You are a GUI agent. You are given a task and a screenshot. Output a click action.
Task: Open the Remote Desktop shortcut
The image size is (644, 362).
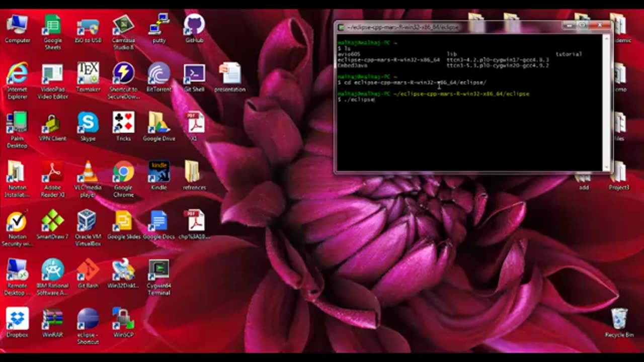[17, 277]
